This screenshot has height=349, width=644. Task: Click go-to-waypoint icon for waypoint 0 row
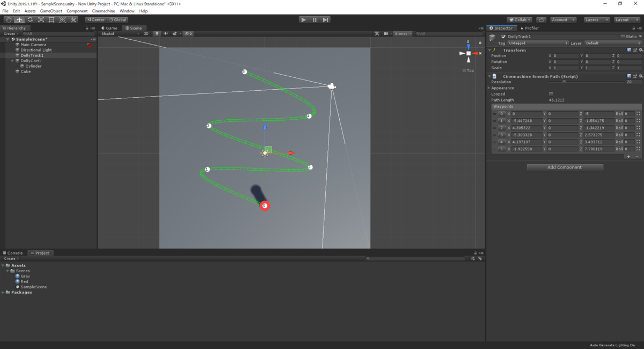(638, 114)
